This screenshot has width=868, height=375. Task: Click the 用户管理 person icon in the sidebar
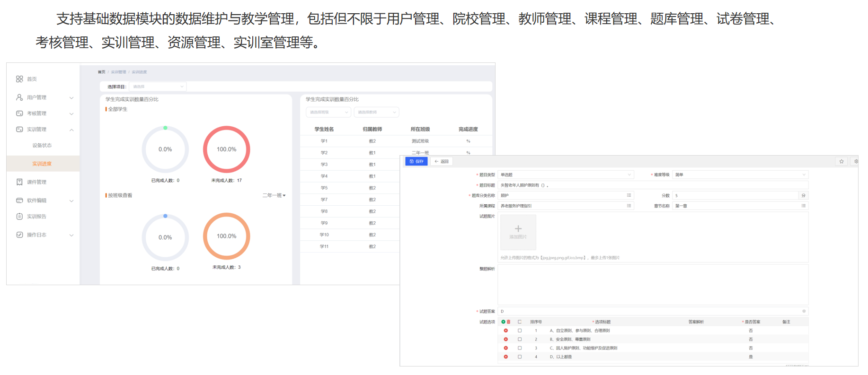click(x=19, y=97)
